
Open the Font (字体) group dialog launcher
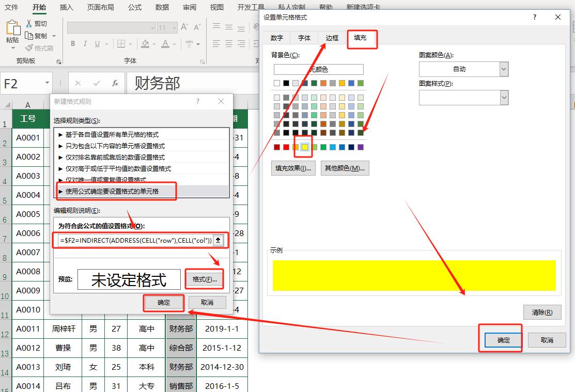(x=202, y=61)
